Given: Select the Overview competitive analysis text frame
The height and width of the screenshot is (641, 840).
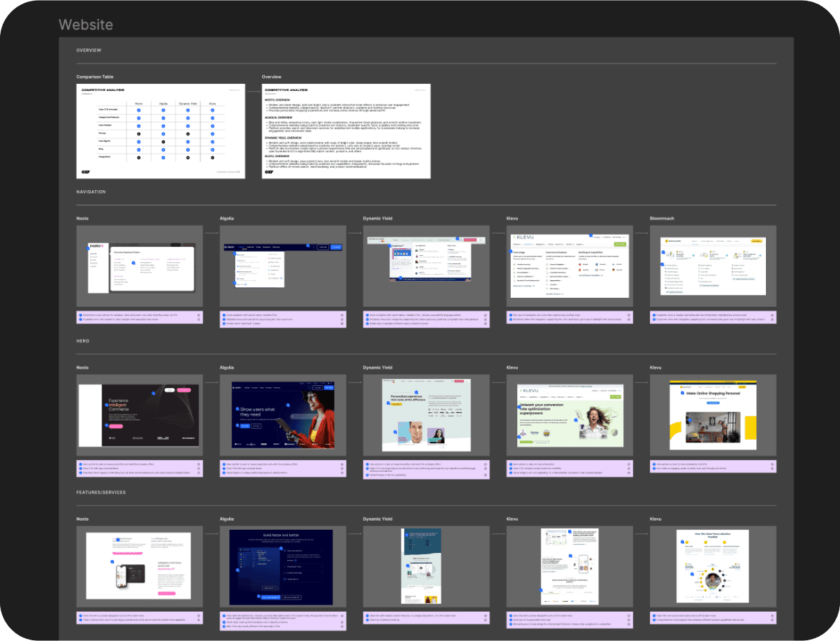Looking at the screenshot, I should (346, 131).
